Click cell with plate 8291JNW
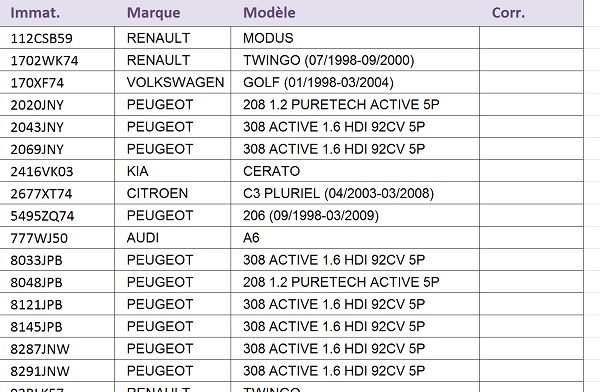This screenshot has height=392, width=600. (x=57, y=371)
